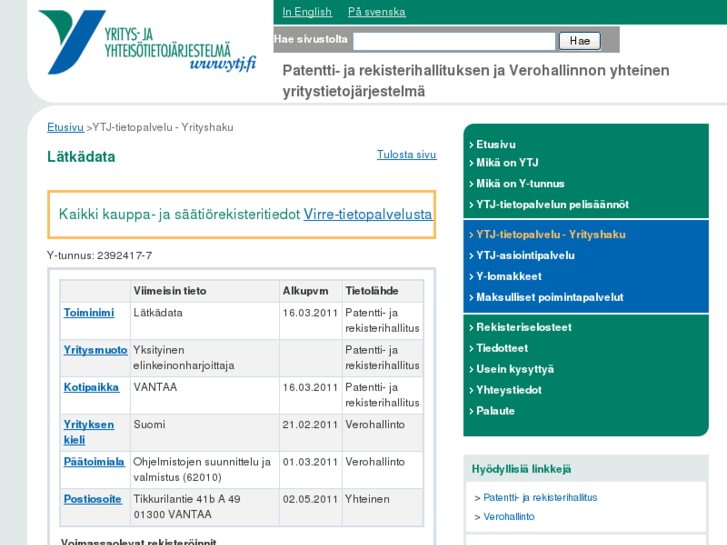727x545 pixels.
Task: Open Yhteystiedot menu item
Action: point(509,390)
